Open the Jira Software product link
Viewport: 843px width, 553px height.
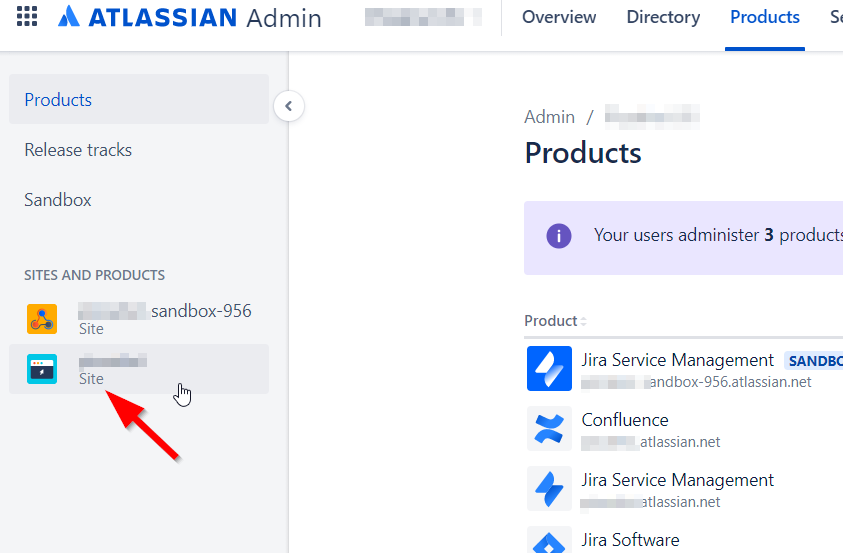pos(630,540)
